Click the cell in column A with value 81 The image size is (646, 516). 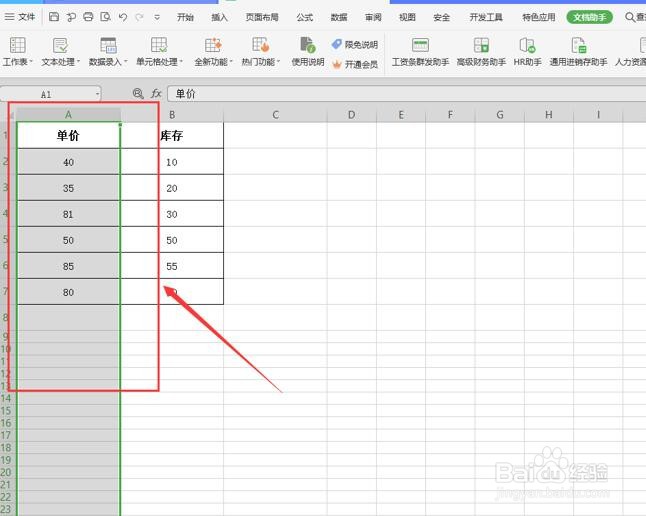click(68, 214)
